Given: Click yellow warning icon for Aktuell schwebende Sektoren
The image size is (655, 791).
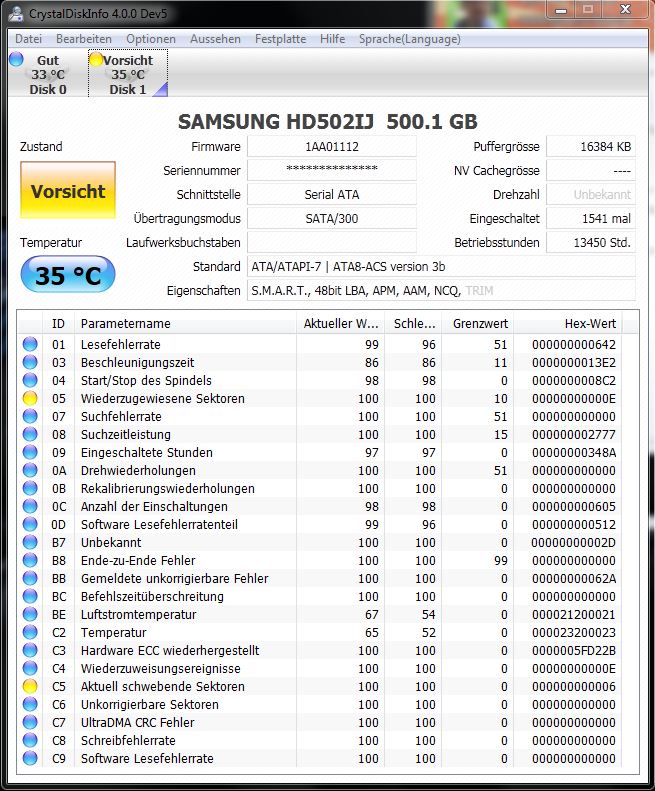Looking at the screenshot, I should pyautogui.click(x=30, y=686).
